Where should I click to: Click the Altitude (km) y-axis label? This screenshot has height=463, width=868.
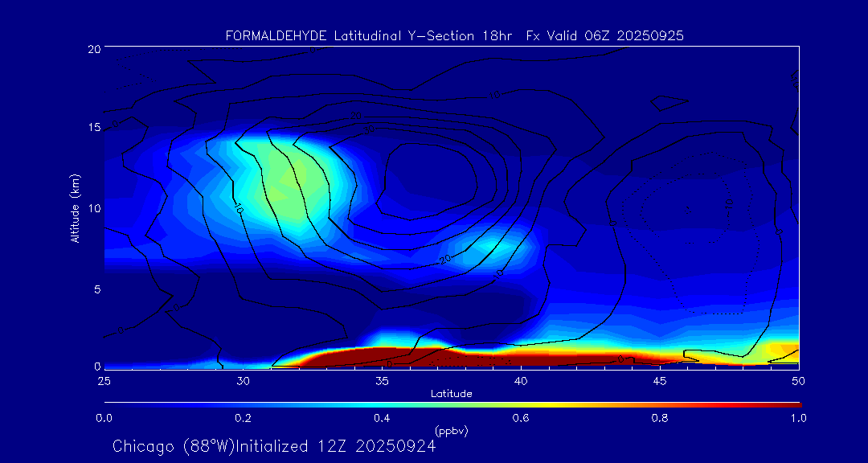76,207
